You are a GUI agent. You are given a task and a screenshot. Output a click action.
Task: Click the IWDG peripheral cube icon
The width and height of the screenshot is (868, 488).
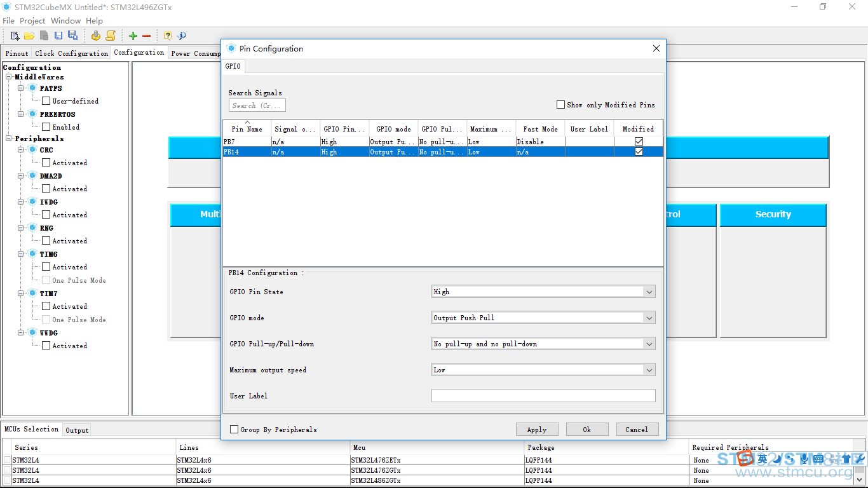point(32,202)
